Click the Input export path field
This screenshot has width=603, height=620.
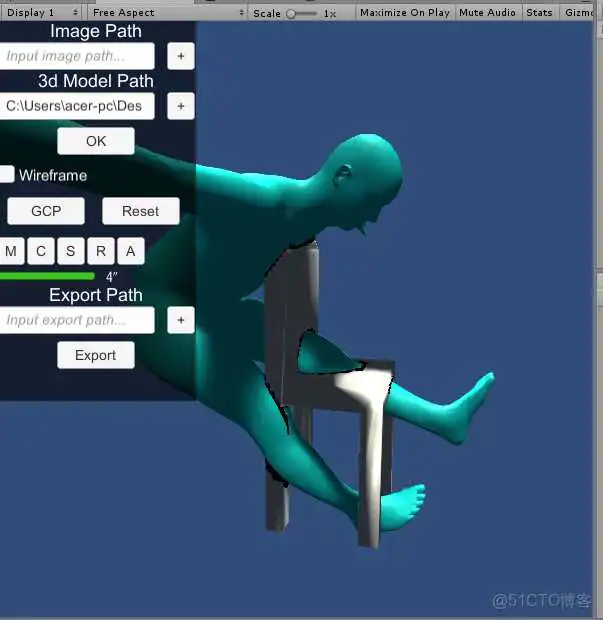(77, 320)
